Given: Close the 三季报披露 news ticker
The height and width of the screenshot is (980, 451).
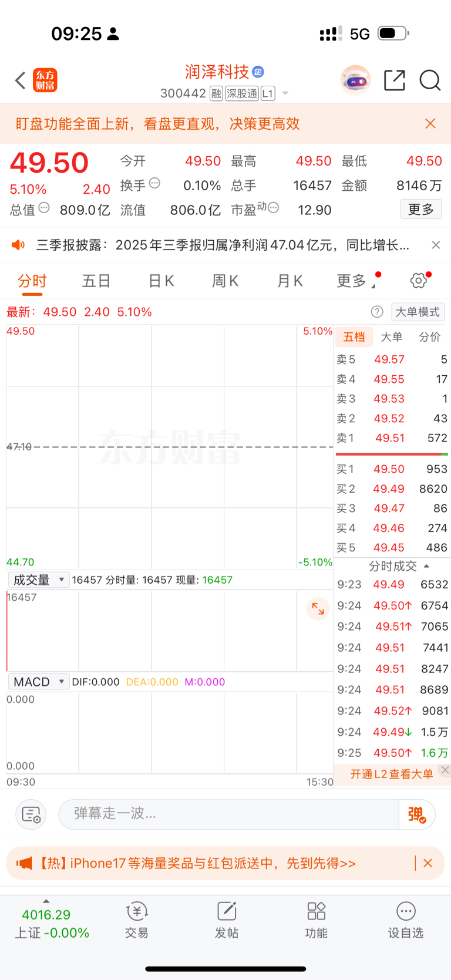Looking at the screenshot, I should tap(436, 245).
